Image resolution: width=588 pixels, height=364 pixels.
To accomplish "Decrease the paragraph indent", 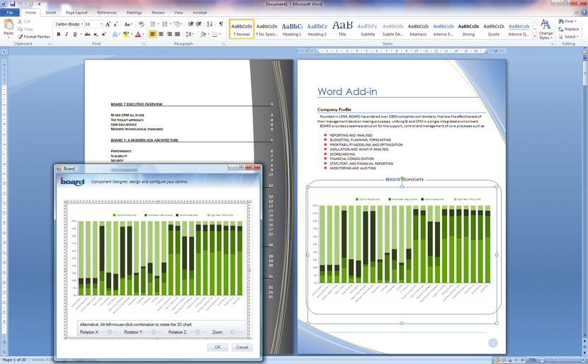I will (x=191, y=24).
